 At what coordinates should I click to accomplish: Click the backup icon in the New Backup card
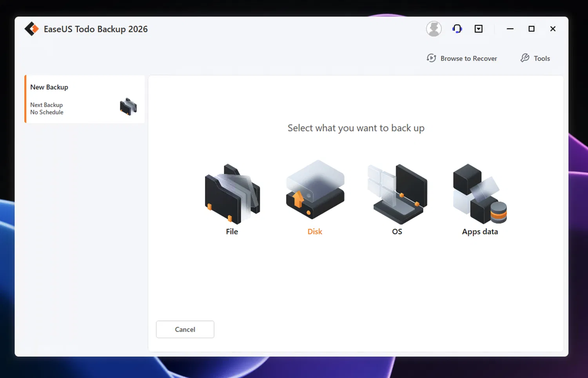(128, 107)
